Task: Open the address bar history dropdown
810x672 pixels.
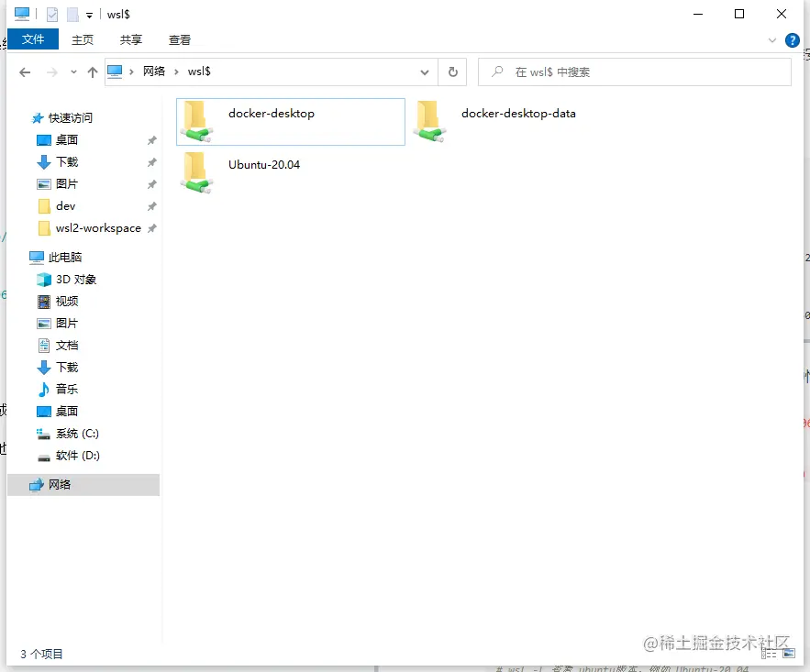Action: (425, 72)
